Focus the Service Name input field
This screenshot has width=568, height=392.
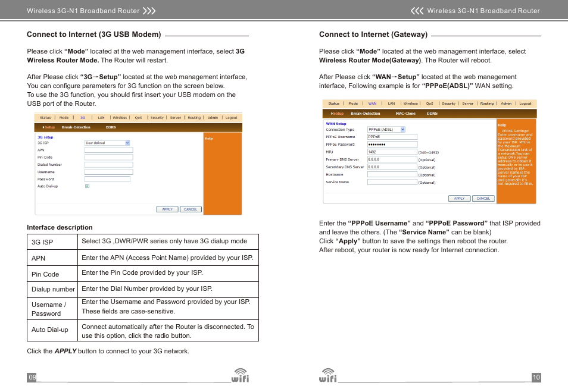[x=392, y=182]
